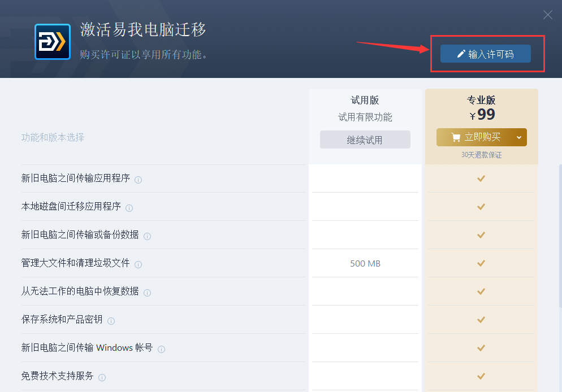
Task: Click Pro checkmark for 免费技术支持服务
Action: 481,376
